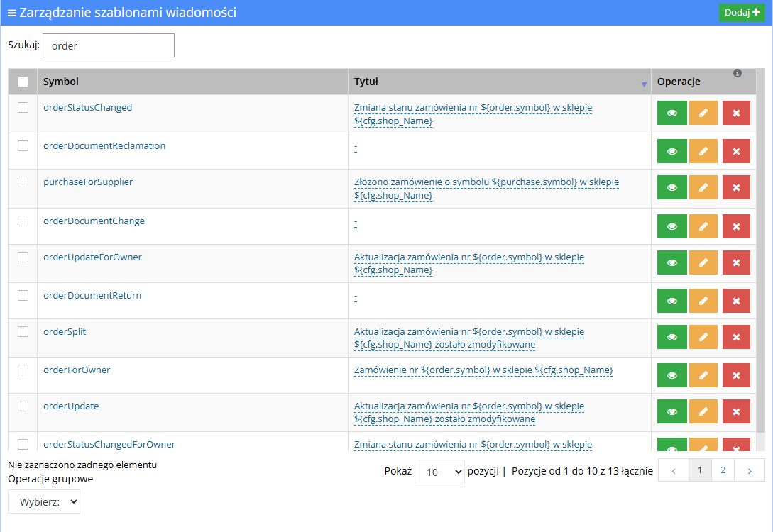
Task: Preview the orderUpdate template
Action: [x=672, y=411]
